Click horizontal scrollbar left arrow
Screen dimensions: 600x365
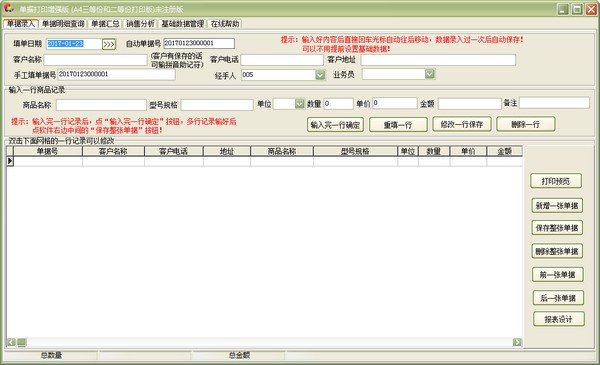[x=11, y=342]
